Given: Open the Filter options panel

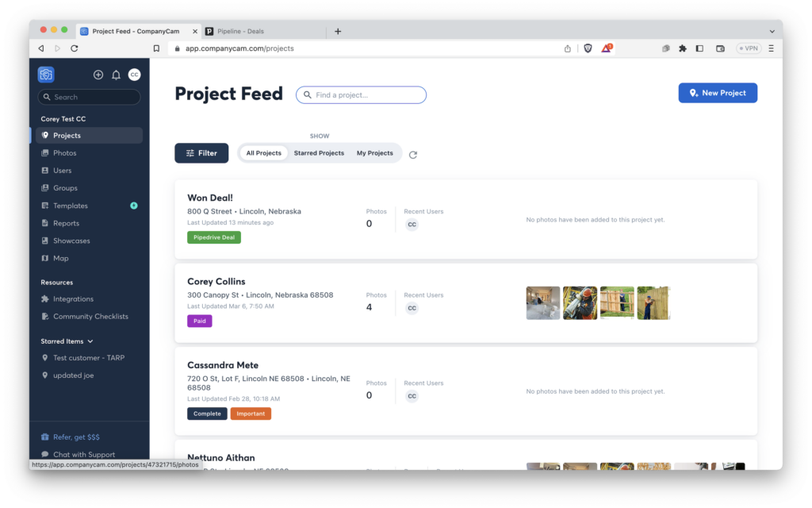Looking at the screenshot, I should (x=201, y=152).
